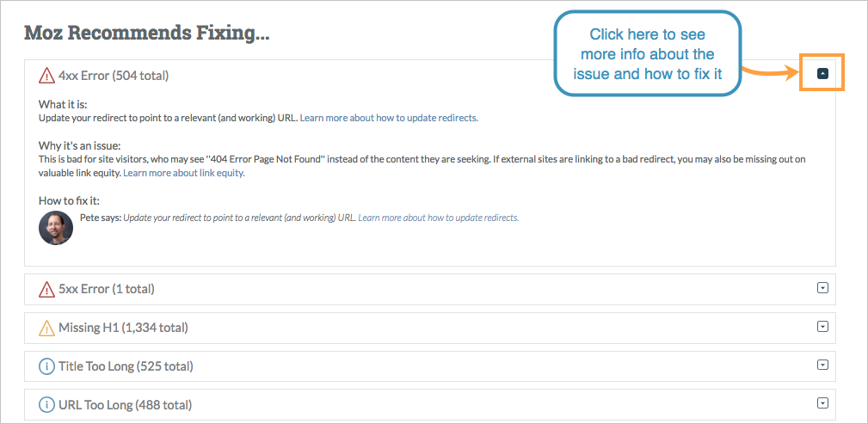Image resolution: width=868 pixels, height=424 pixels.
Task: Open the first 'Learn more about how to update redirects' link
Action: [389, 118]
